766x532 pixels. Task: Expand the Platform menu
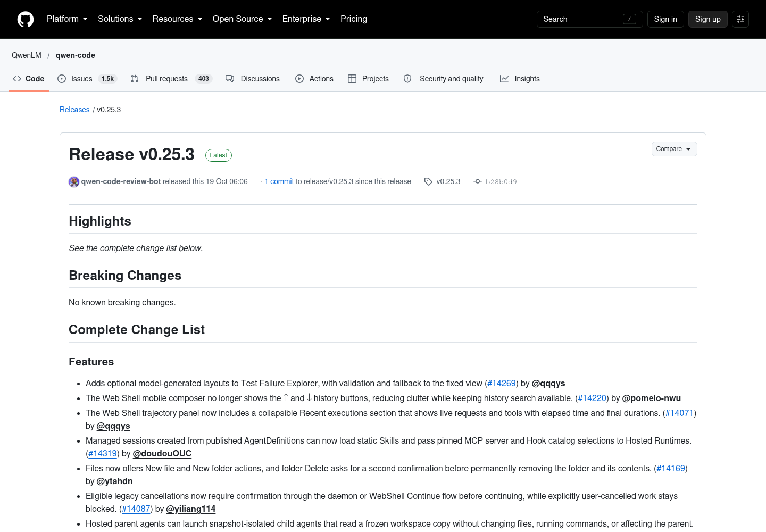[x=67, y=19]
